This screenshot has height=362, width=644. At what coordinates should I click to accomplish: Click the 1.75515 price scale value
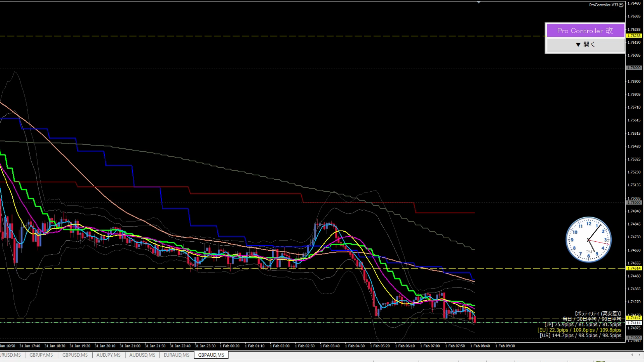634,133
